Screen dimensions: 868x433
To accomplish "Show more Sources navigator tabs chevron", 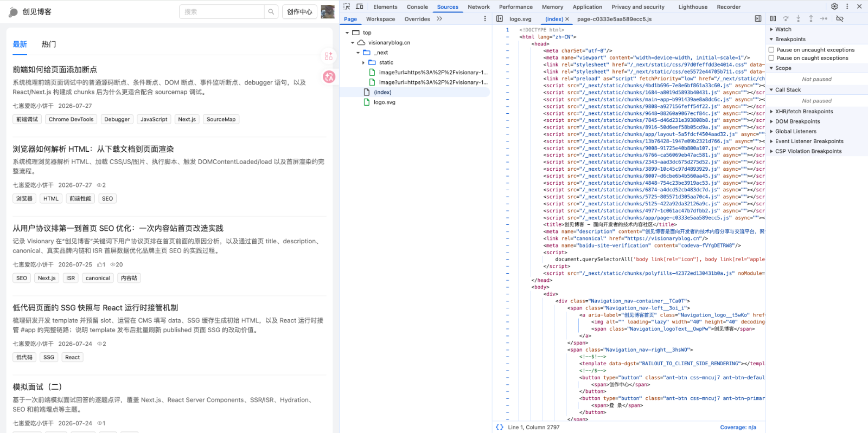I will (x=439, y=18).
